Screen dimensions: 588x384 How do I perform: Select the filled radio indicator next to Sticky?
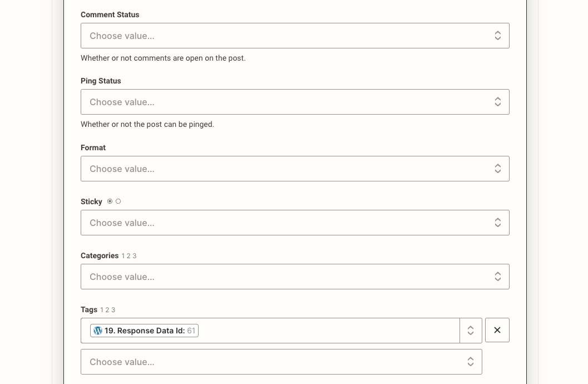[110, 201]
